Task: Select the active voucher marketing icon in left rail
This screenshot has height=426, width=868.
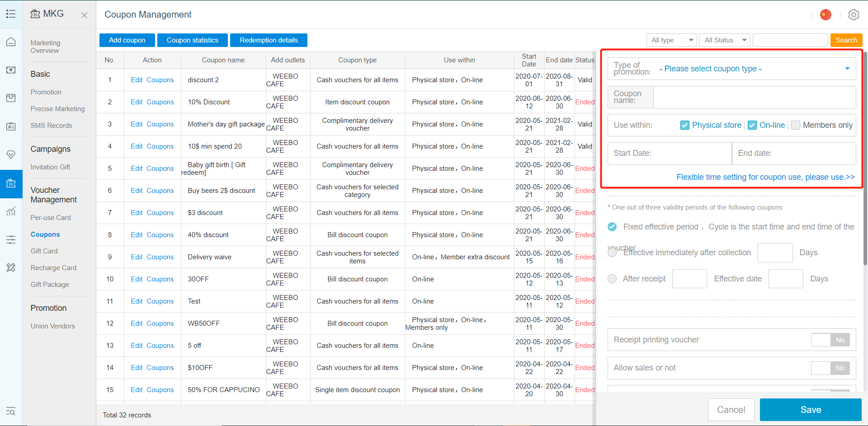Action: click(x=11, y=183)
